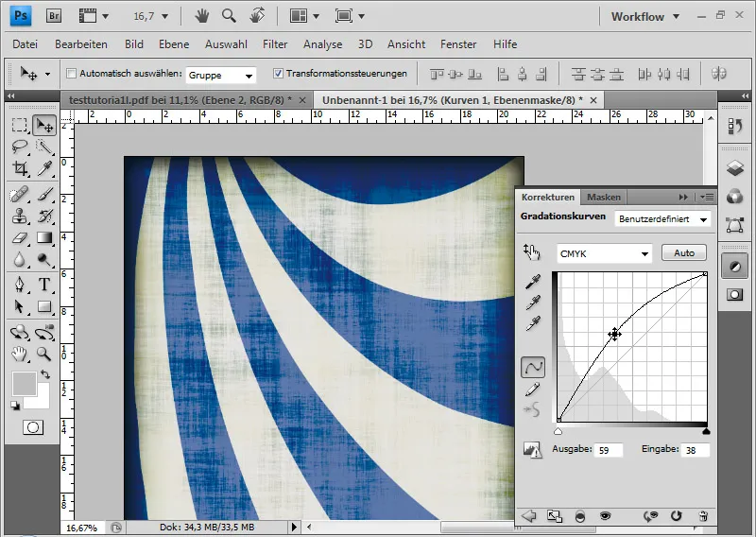Screen dimensions: 756x537
Task: Select the History Brush tool
Action: point(44,217)
